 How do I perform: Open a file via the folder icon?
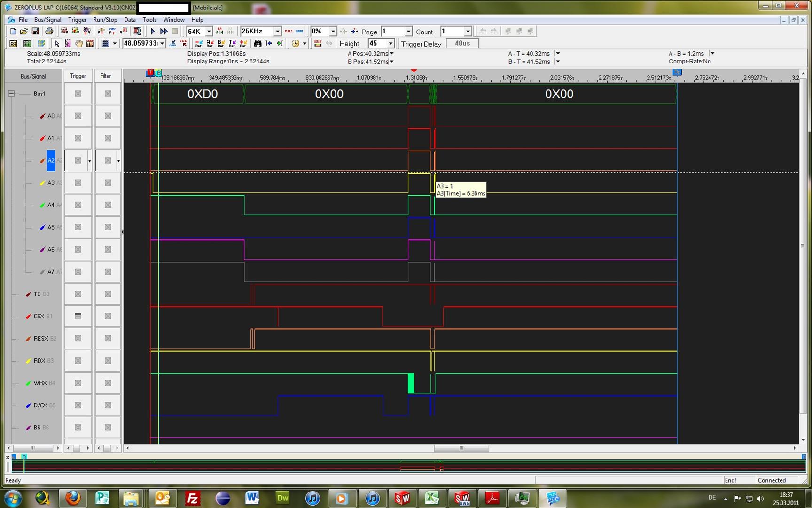tap(24, 31)
